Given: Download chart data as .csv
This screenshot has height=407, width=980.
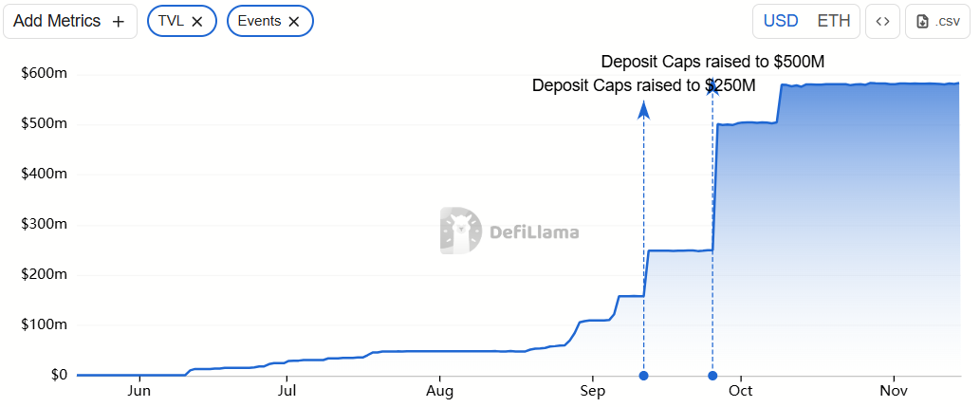Looking at the screenshot, I should (x=937, y=21).
